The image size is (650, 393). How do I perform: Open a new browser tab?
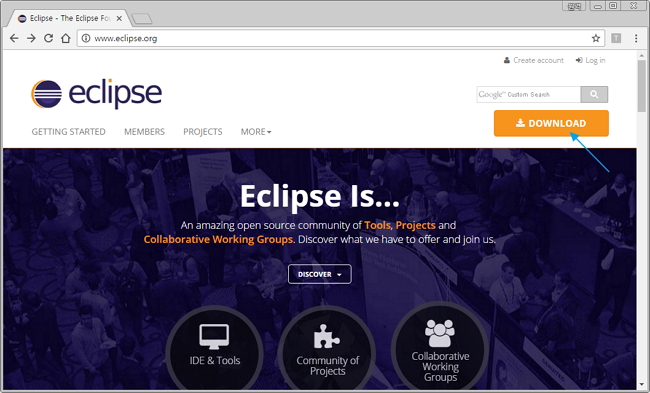pos(141,19)
